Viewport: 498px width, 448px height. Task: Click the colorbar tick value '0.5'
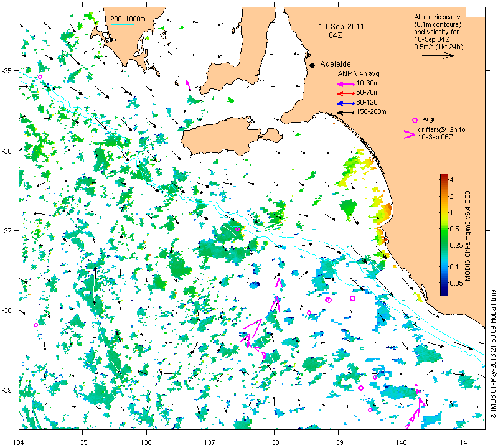point(454,229)
